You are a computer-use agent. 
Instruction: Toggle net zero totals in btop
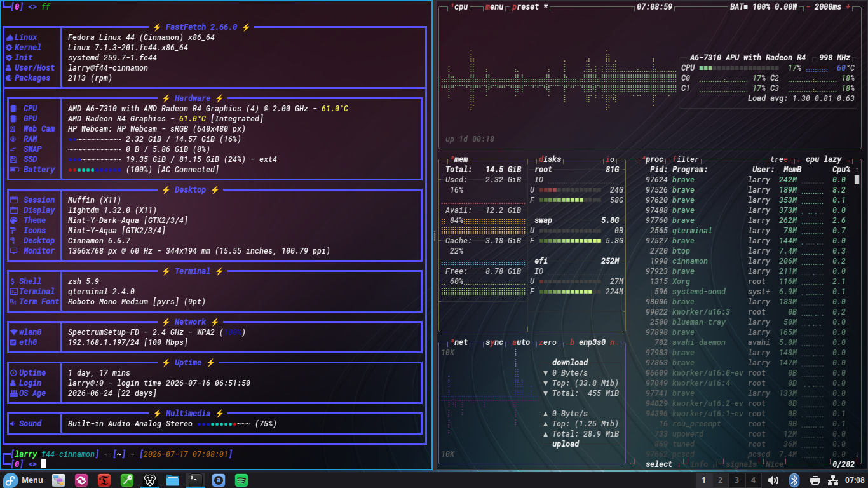pyautogui.click(x=547, y=342)
